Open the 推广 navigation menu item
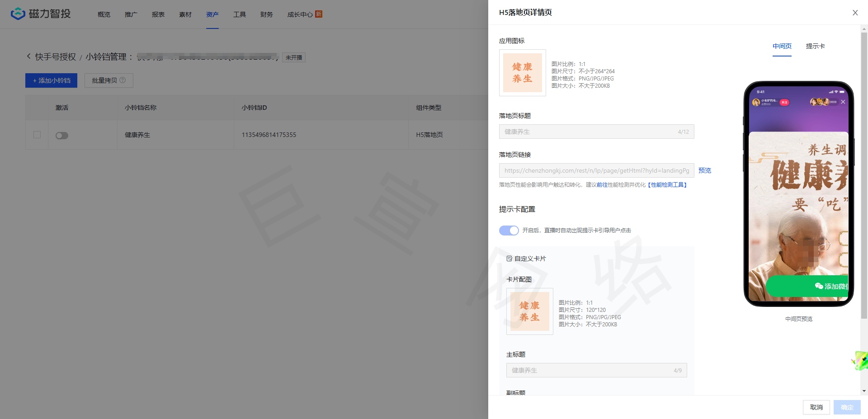The image size is (868, 419). [x=131, y=14]
